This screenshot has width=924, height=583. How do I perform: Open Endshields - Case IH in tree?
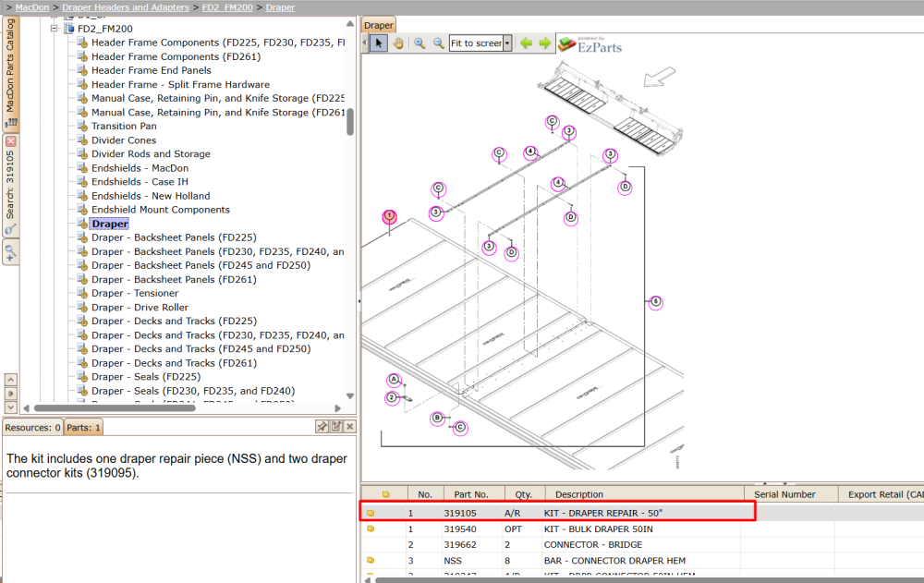tap(140, 182)
